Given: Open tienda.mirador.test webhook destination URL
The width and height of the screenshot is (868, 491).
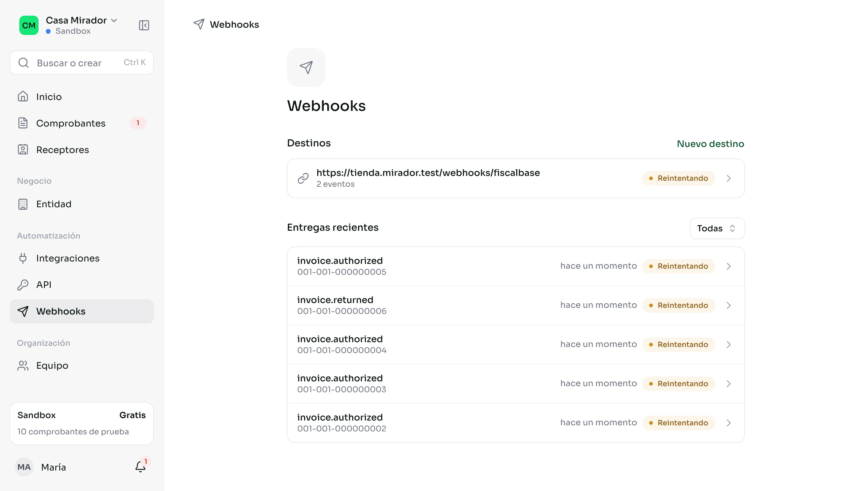Looking at the screenshot, I should pos(428,173).
